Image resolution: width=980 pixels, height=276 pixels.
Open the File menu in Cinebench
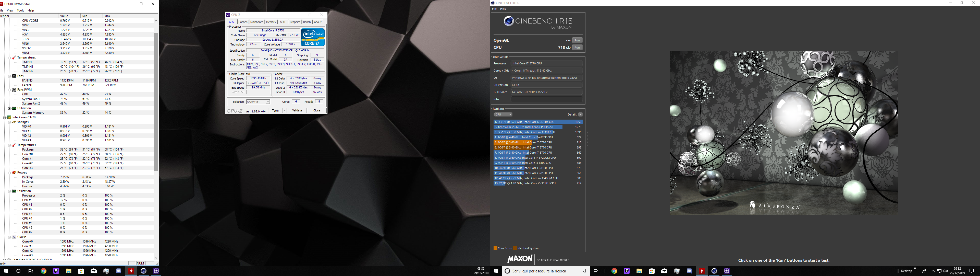[494, 9]
